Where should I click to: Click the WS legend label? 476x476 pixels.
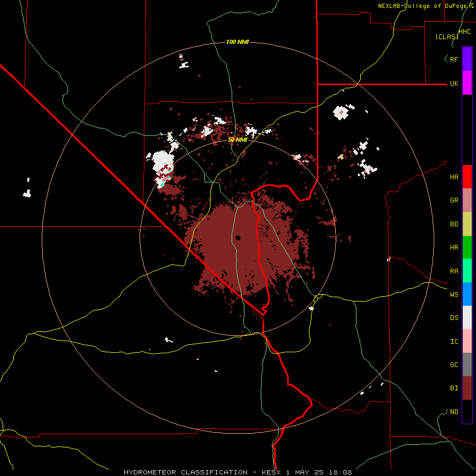point(454,295)
